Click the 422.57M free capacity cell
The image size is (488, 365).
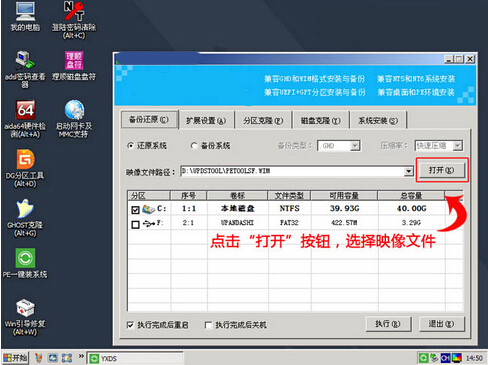click(x=344, y=223)
